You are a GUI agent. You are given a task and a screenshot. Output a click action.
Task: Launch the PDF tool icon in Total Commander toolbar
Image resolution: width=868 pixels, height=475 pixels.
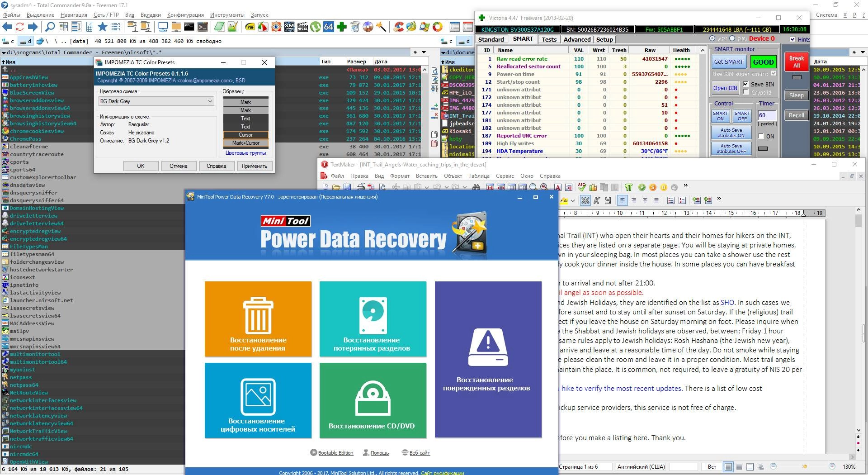tap(250, 27)
